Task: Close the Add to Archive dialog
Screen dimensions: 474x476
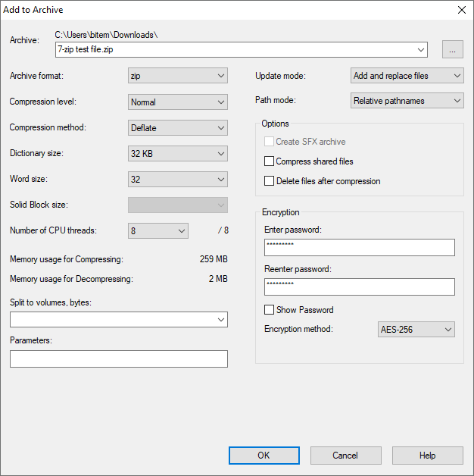Action: click(x=461, y=10)
